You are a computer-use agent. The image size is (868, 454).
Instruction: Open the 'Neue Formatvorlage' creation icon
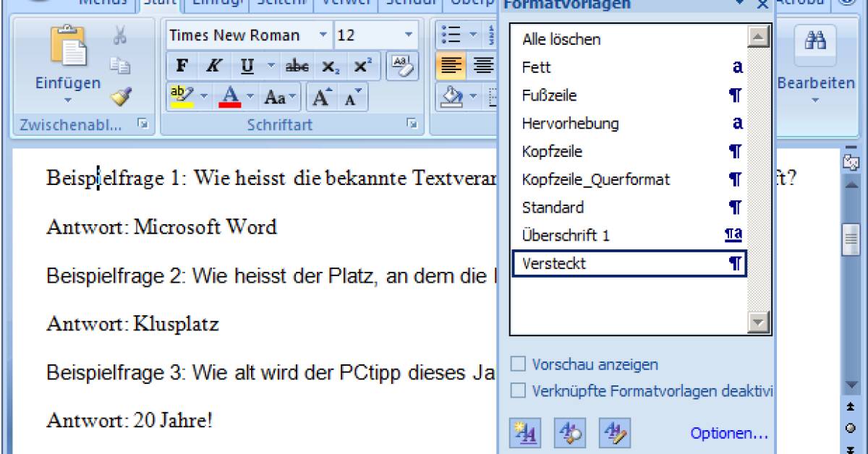(525, 432)
